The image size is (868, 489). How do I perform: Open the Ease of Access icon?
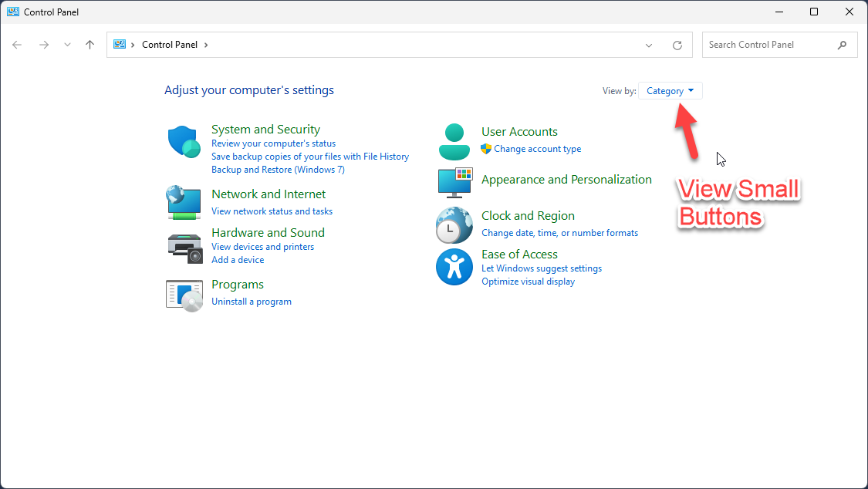point(454,267)
